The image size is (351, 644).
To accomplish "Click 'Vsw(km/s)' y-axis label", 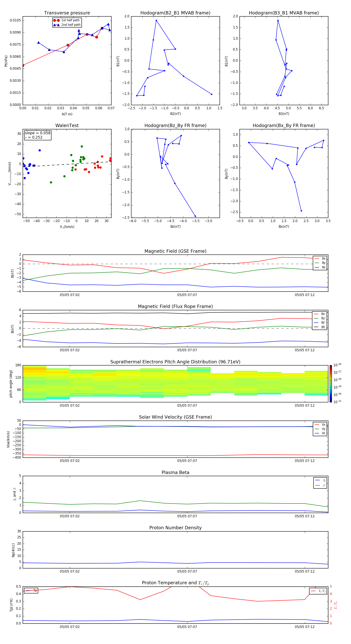I will (x=8, y=439).
